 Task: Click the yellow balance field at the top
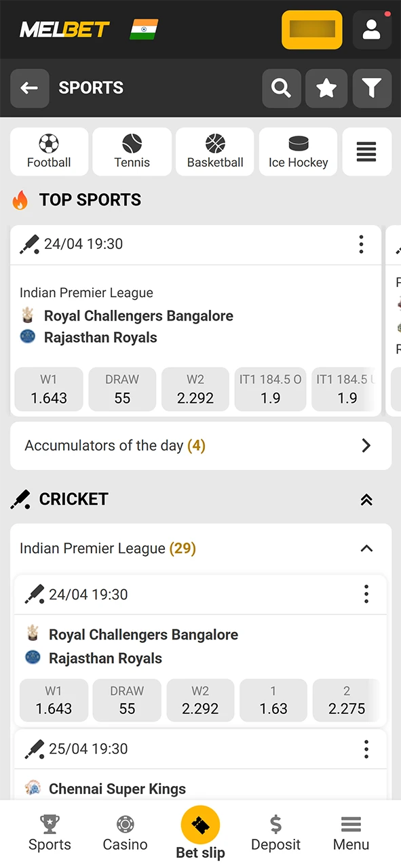[x=311, y=30]
